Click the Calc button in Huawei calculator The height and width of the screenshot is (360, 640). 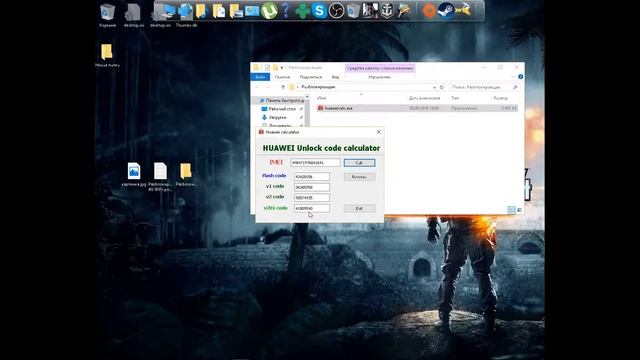pos(359,163)
